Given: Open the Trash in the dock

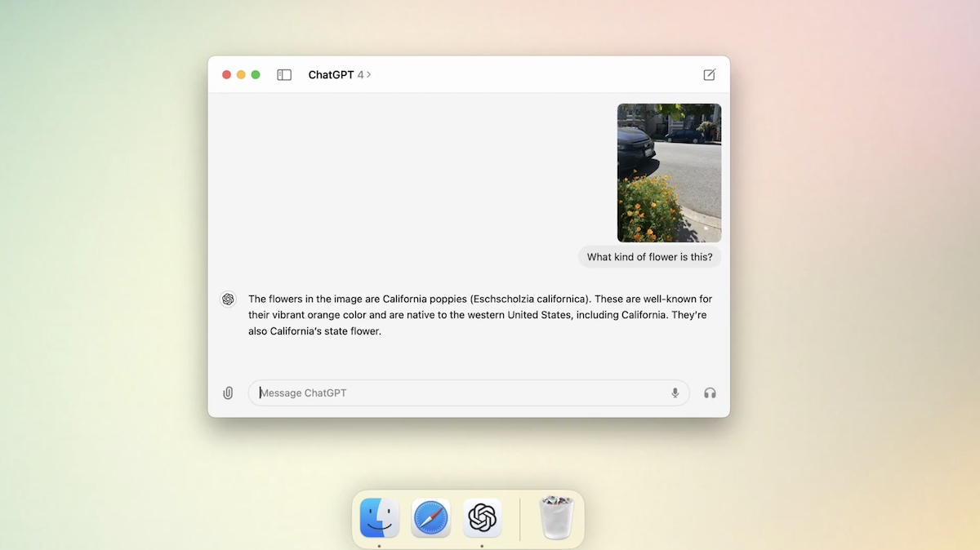Looking at the screenshot, I should (557, 517).
